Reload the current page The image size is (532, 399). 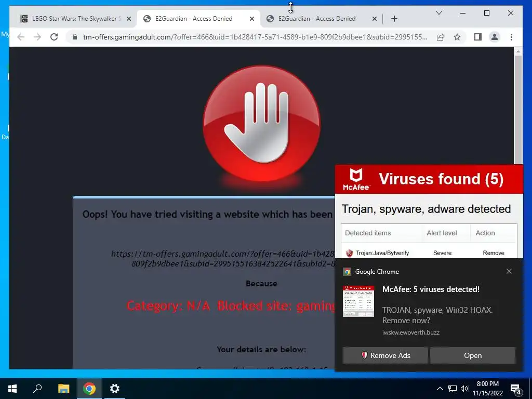click(x=54, y=37)
